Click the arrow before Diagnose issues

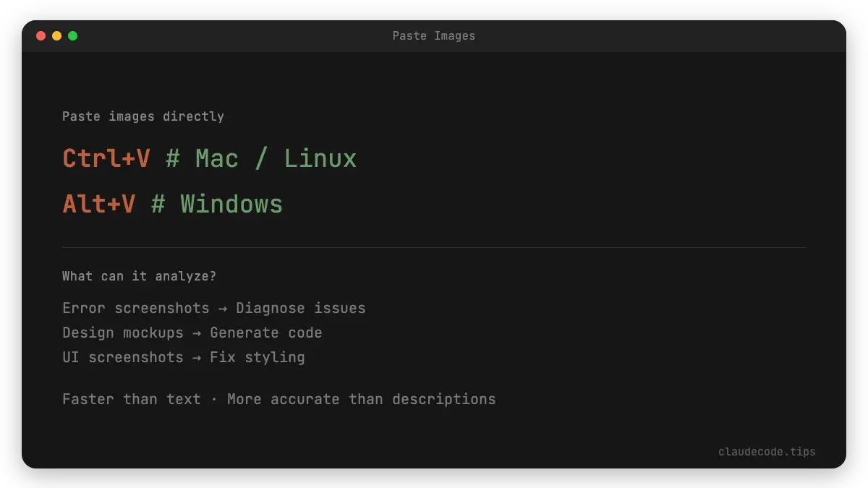click(x=222, y=308)
